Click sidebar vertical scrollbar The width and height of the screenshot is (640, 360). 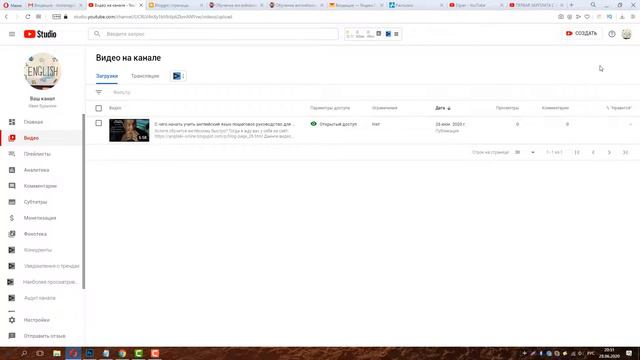[84, 201]
